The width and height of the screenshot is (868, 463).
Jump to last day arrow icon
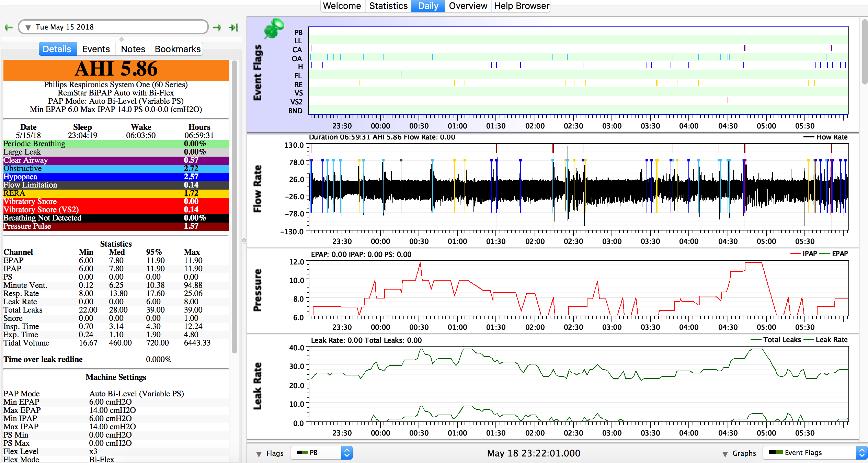233,27
